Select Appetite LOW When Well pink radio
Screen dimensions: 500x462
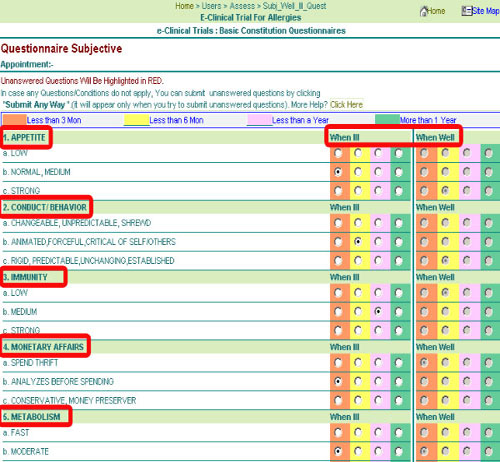tap(467, 153)
